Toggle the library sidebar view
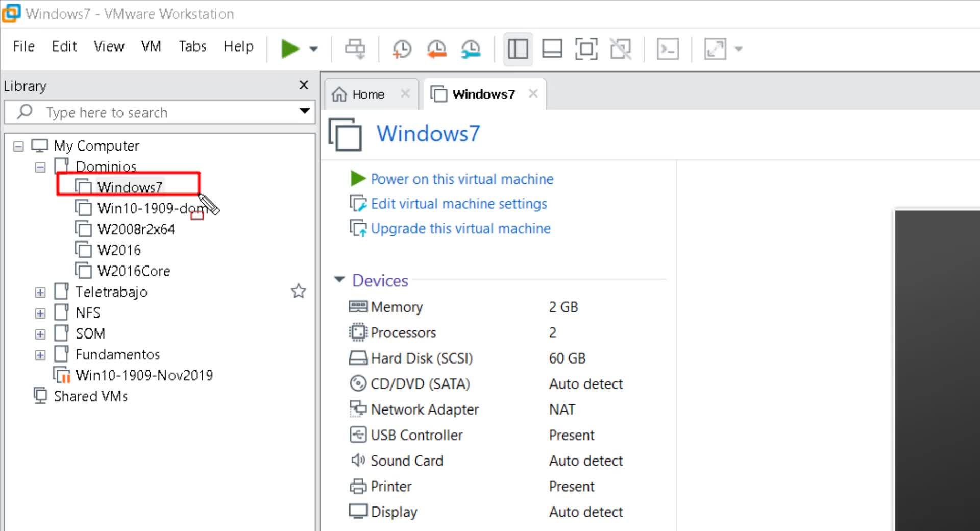 click(518, 49)
